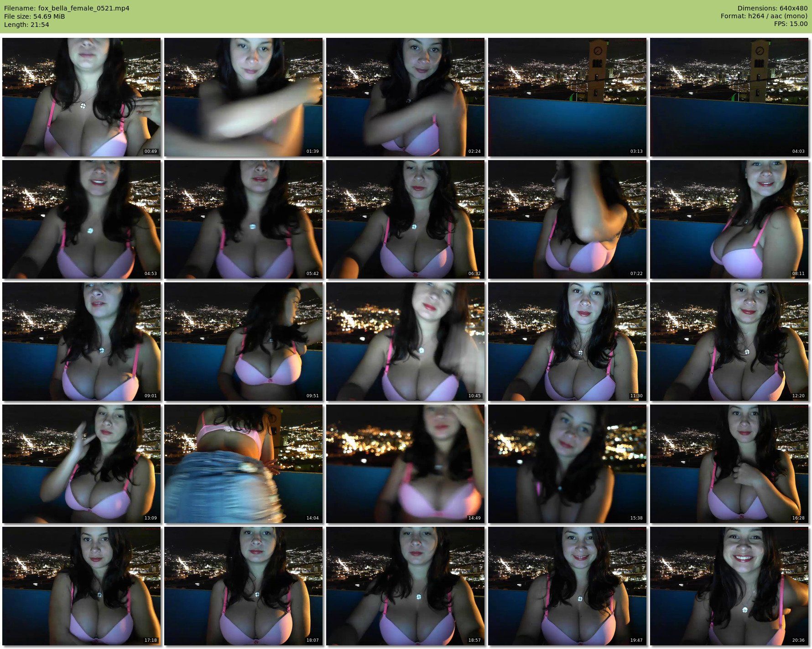The width and height of the screenshot is (812, 649).
Task: Select the blurry frame at 10:45
Action: tap(405, 341)
